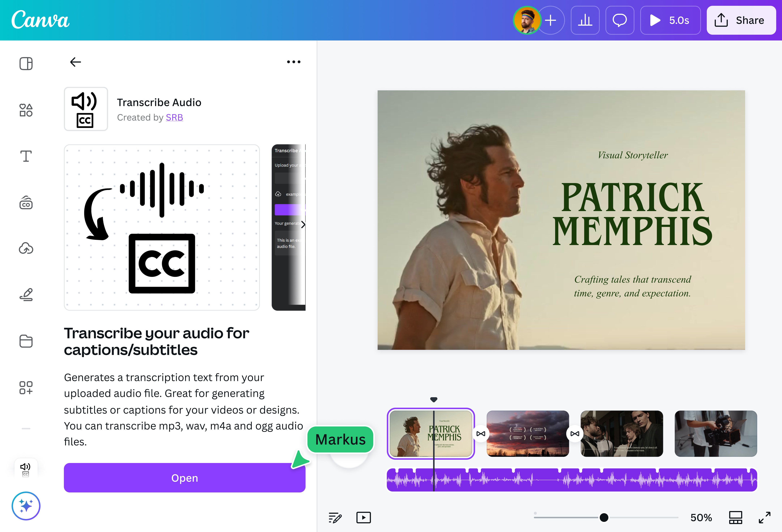Open the Transcribe Audio app
The height and width of the screenshot is (532, 782).
(184, 478)
